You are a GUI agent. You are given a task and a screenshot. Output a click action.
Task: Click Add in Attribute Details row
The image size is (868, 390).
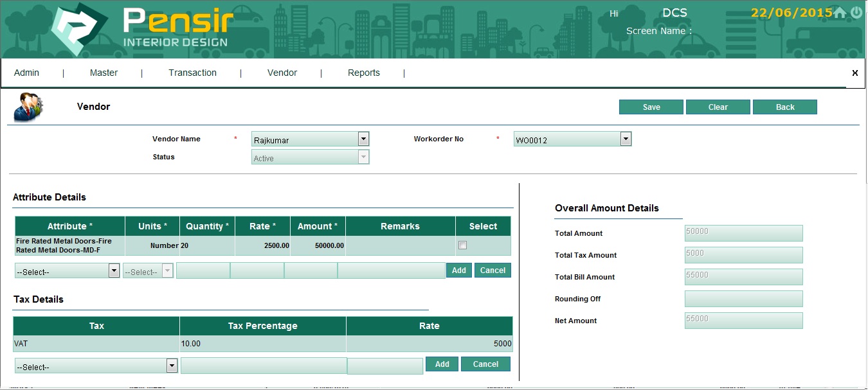pos(458,270)
